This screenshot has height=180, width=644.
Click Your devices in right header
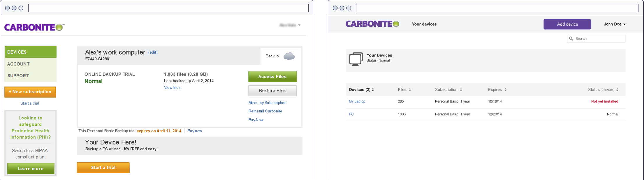click(424, 24)
